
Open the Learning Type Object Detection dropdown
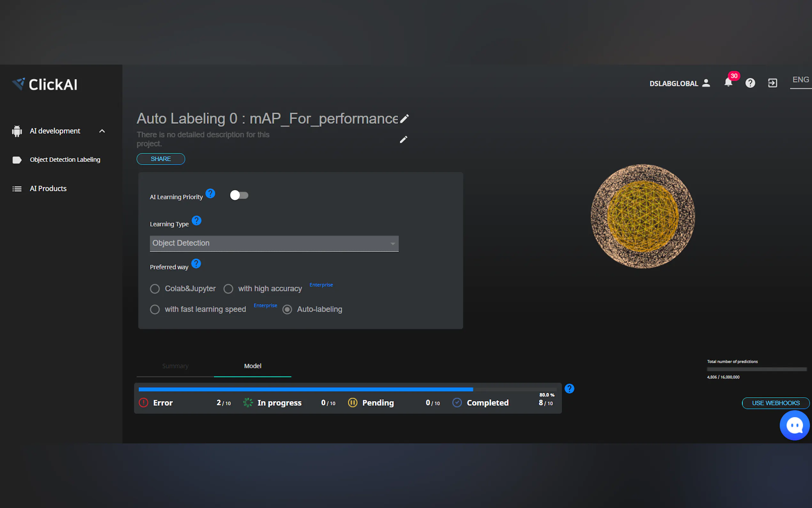[x=274, y=243]
